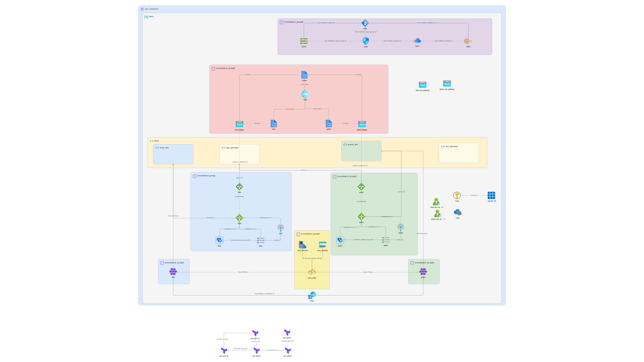Click the 'active' DNS record icon in brainboard_group5
Screen dimensions: 644x362
point(304,75)
